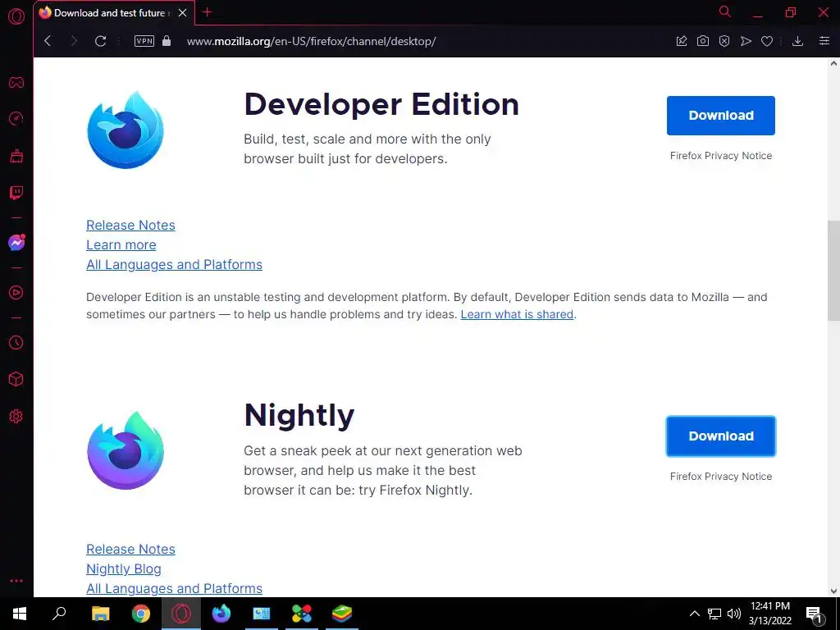
Task: Take a snapshot with camera icon
Action: coord(703,41)
